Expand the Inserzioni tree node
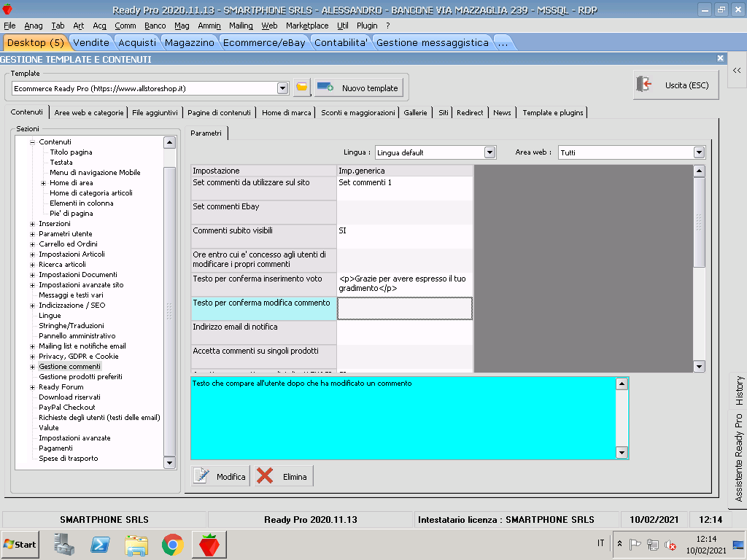This screenshot has height=560, width=747. point(32,224)
